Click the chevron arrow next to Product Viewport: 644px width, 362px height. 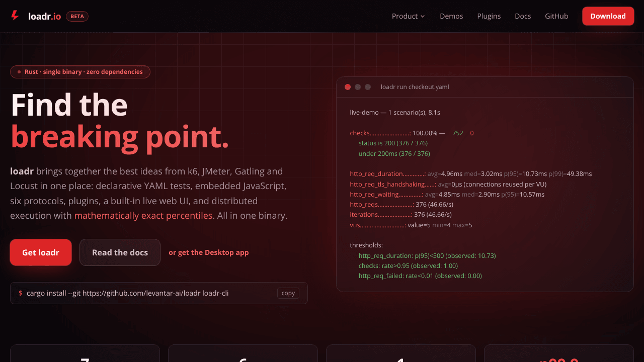click(423, 17)
